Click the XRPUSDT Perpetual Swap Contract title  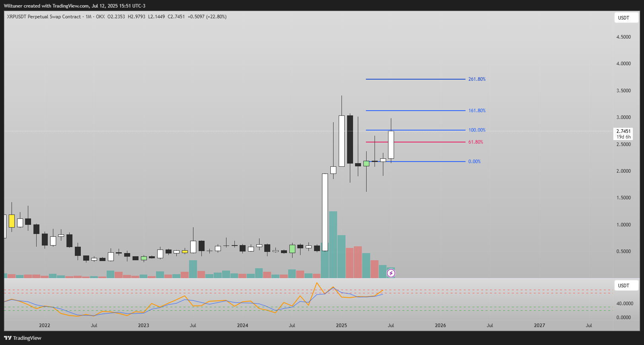[44, 17]
